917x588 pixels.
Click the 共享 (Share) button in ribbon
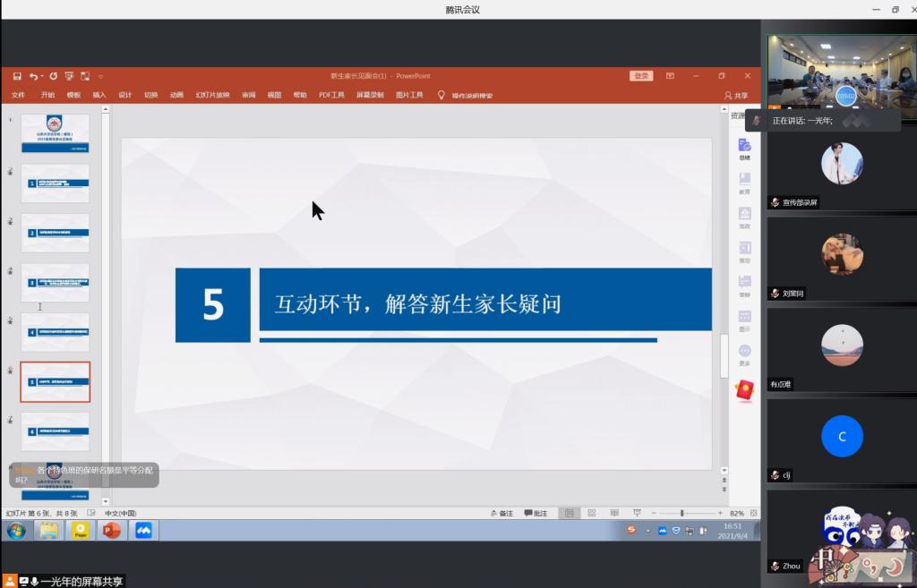point(735,95)
